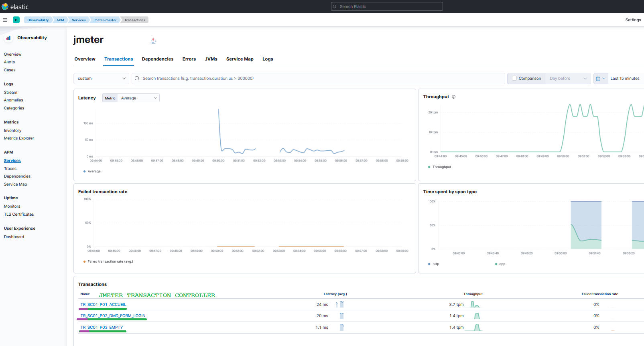Viewport: 644px width, 346px height.
Task: Open the Service Map tab
Action: click(x=240, y=59)
